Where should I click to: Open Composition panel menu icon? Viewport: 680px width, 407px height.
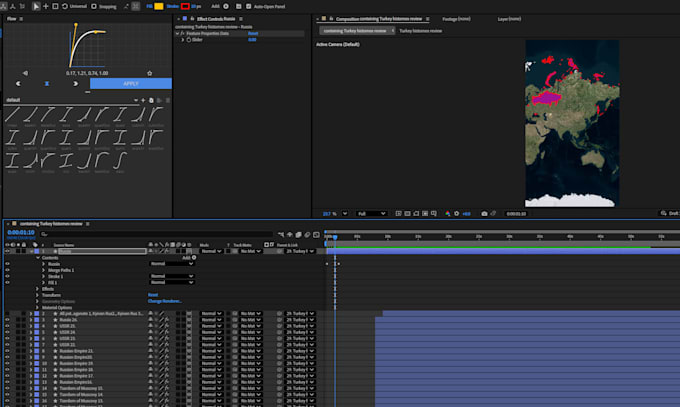(x=428, y=19)
